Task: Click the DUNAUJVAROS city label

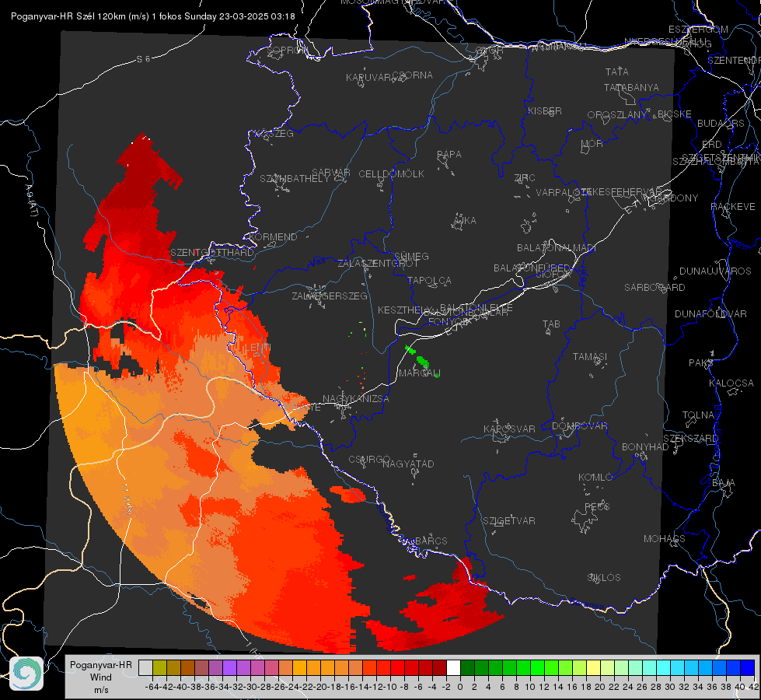Action: point(715,271)
